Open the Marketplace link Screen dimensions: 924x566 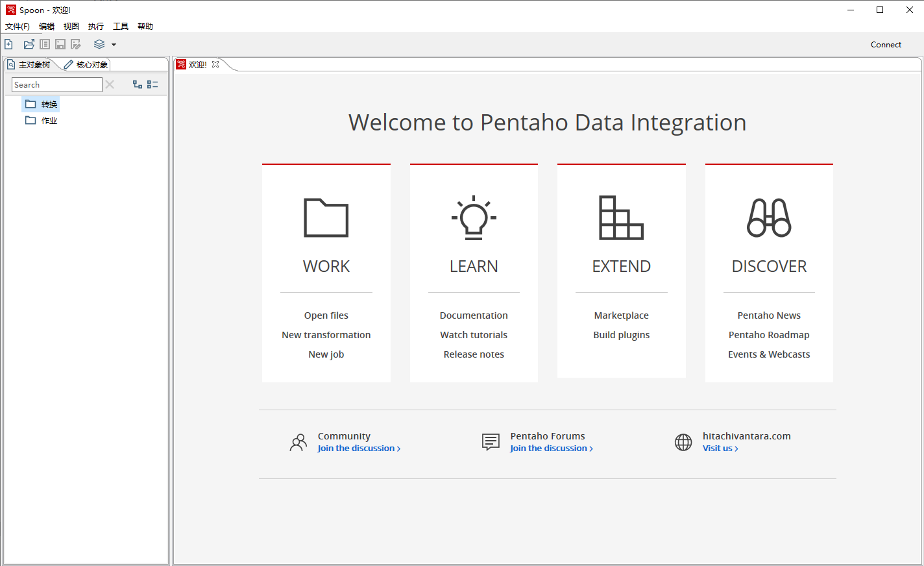click(621, 315)
